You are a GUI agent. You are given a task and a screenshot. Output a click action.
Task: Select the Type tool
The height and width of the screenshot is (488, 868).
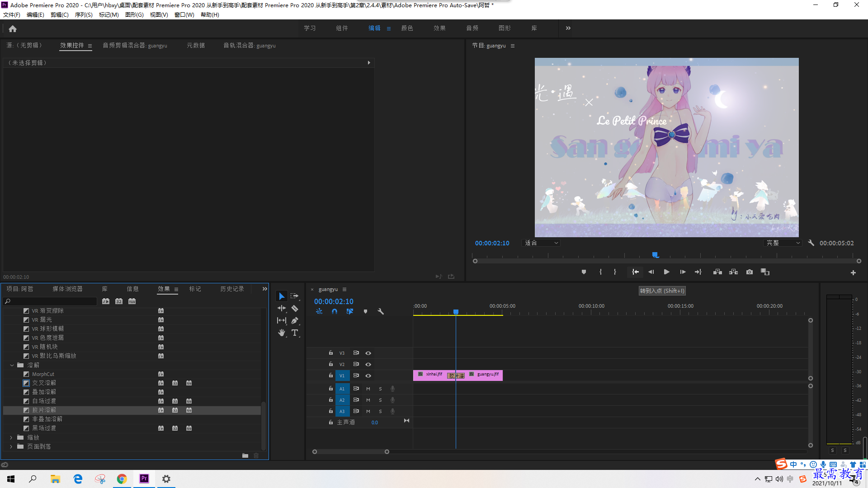[295, 333]
